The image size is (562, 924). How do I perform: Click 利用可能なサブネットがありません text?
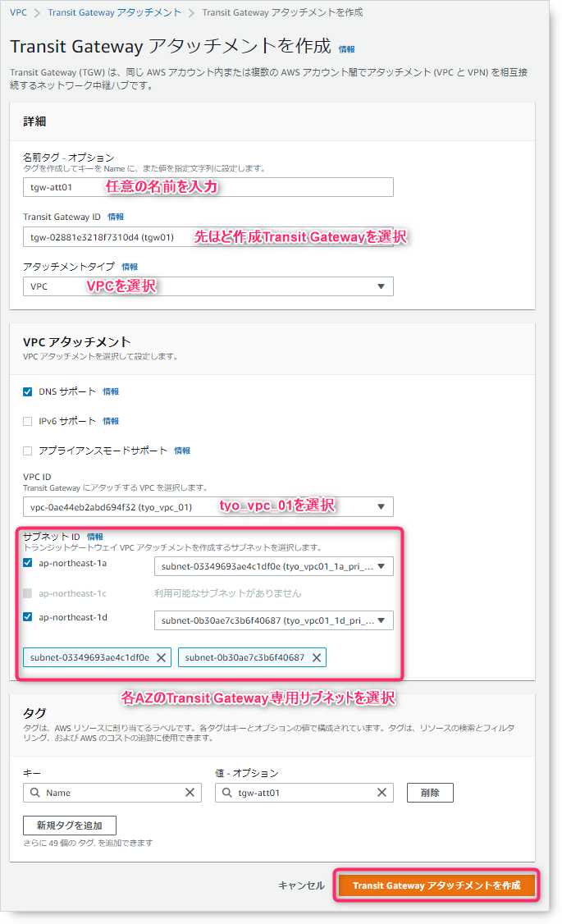227,593
